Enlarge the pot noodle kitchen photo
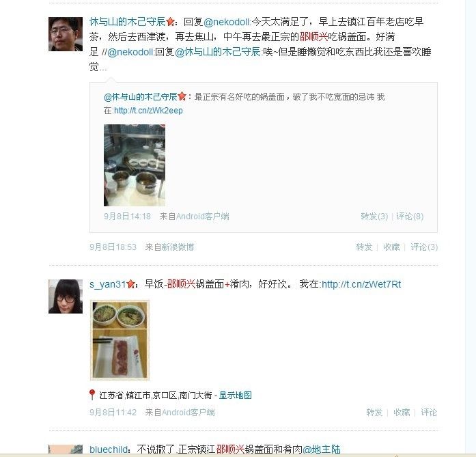476x457 pixels. pos(135,165)
